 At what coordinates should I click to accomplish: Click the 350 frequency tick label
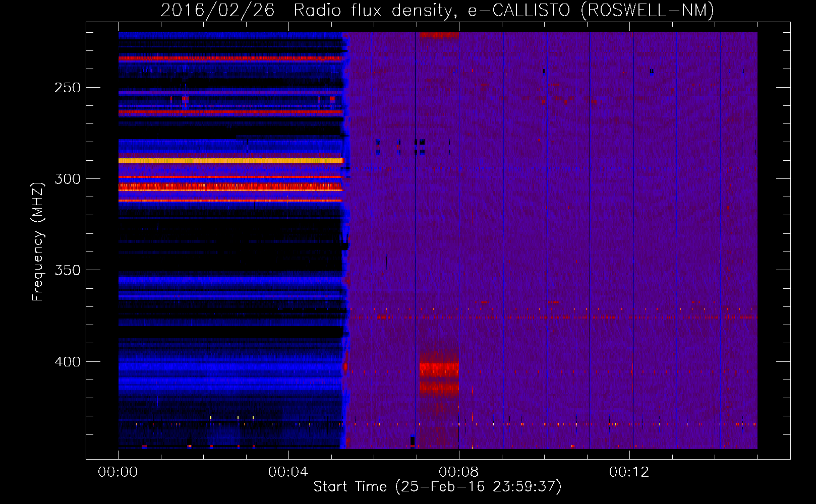[x=68, y=270]
